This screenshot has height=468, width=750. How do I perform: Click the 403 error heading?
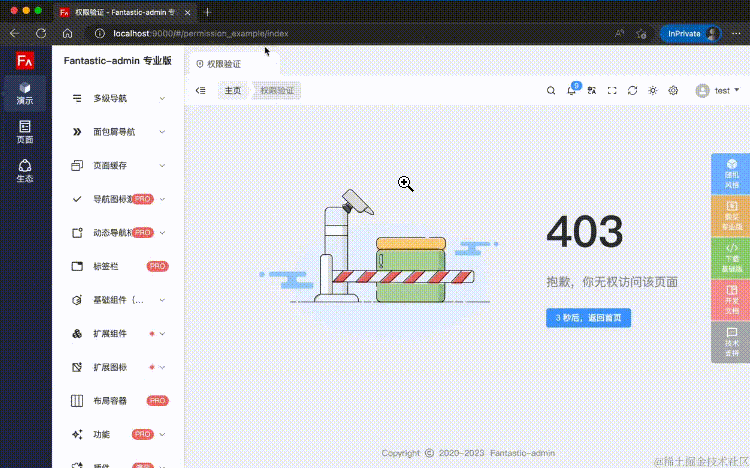[585, 232]
